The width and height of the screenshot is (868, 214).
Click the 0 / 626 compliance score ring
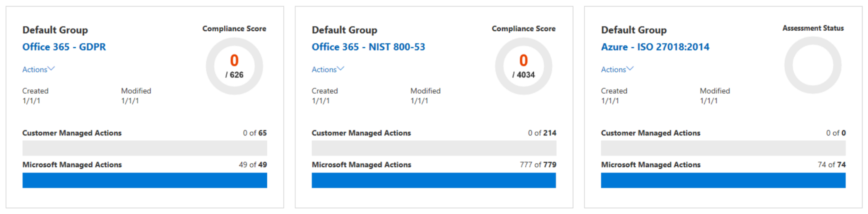pos(234,66)
